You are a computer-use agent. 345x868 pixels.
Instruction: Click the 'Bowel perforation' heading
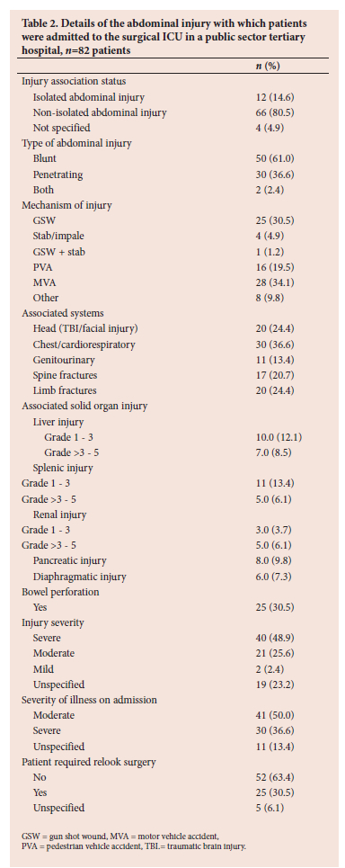60,592
